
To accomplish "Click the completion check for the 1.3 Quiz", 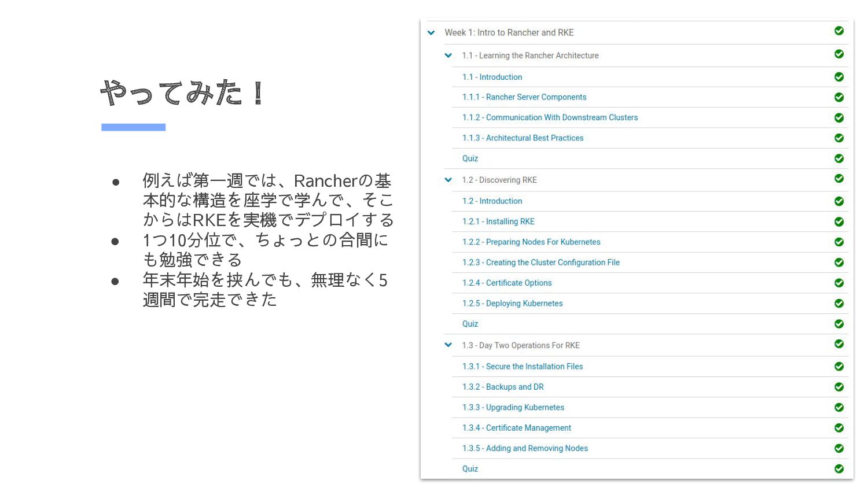I will (839, 469).
